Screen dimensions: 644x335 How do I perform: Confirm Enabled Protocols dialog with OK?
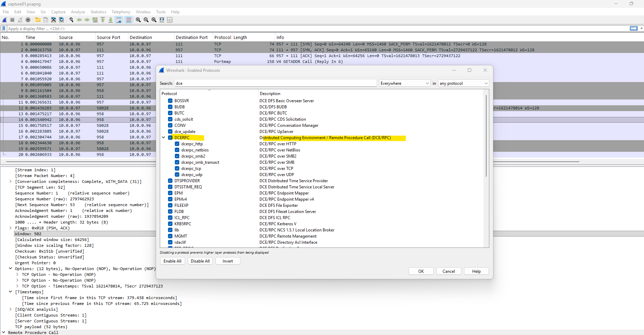pos(421,271)
